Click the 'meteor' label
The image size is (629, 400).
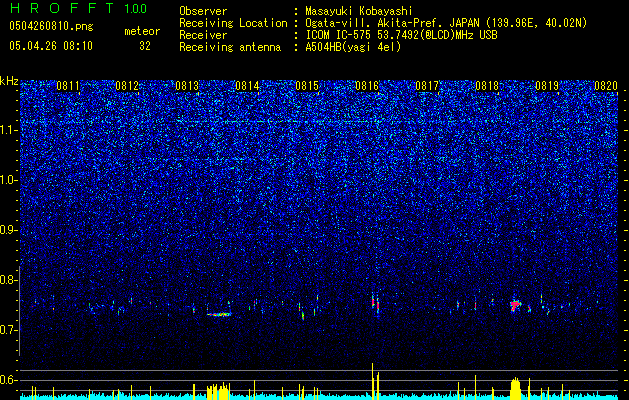(x=142, y=31)
